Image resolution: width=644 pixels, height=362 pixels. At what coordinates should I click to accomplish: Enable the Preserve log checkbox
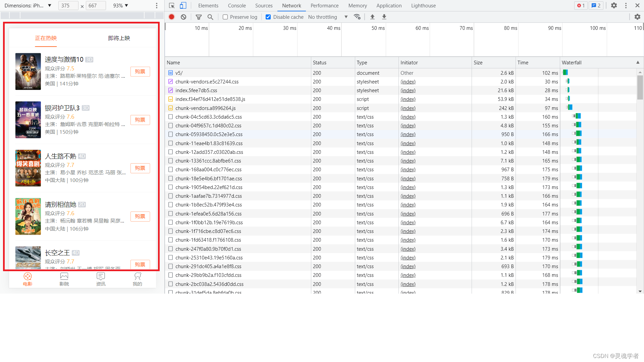pyautogui.click(x=225, y=17)
